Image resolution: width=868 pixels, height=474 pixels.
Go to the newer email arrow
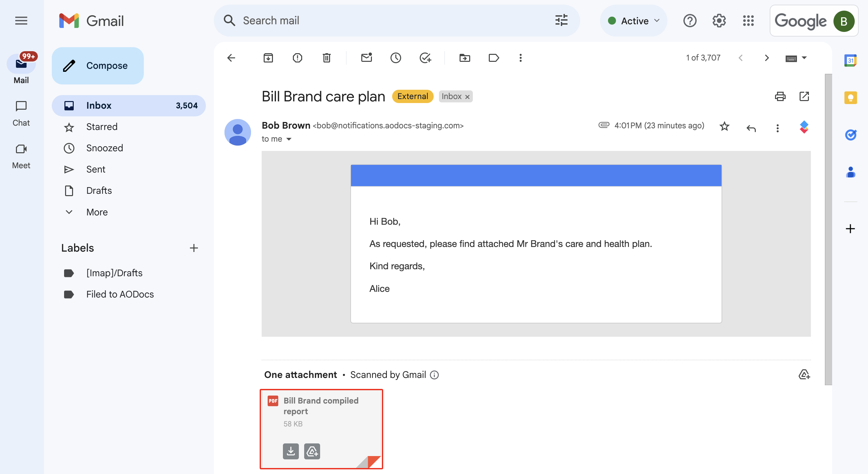click(x=740, y=58)
